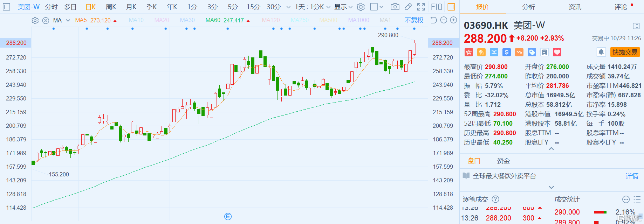644x224 pixels.
Task: Open the MA indicator type dropdown
Action: pos(68,21)
